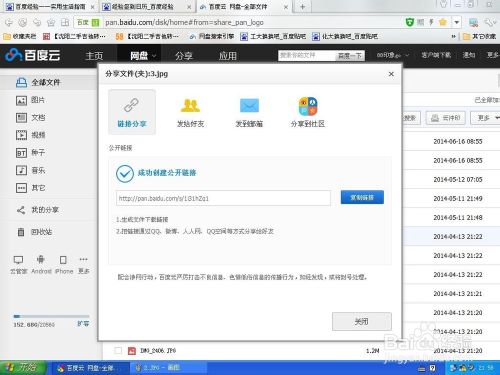Image resolution: width=500 pixels, height=375 pixels.
Task: Open the 58 bookmark in bookmarks bar
Action: pos(147,36)
